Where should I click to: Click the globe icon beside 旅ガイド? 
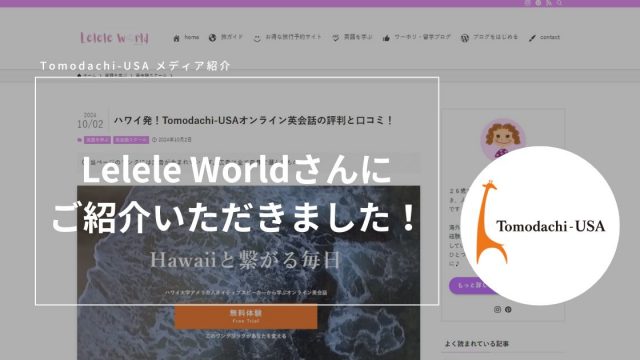click(x=212, y=38)
